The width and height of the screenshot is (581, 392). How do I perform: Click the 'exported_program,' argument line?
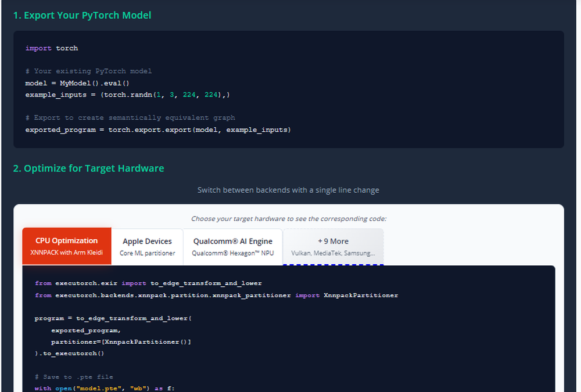86,330
